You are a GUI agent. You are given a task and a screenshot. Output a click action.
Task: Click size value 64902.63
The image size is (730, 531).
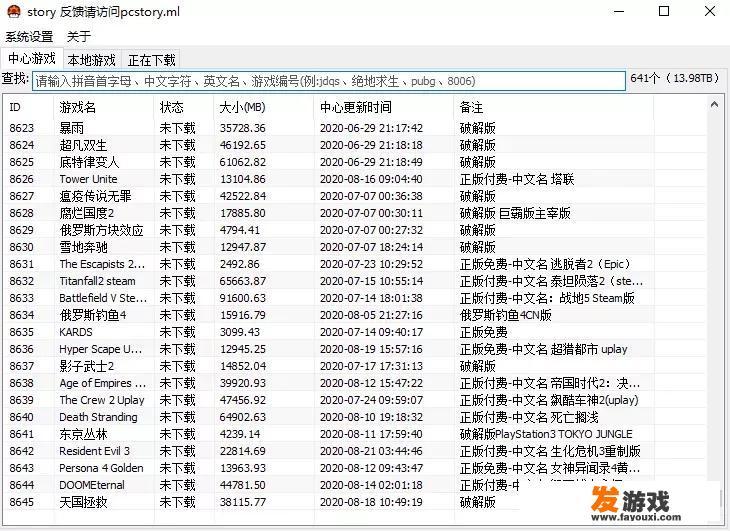point(243,417)
